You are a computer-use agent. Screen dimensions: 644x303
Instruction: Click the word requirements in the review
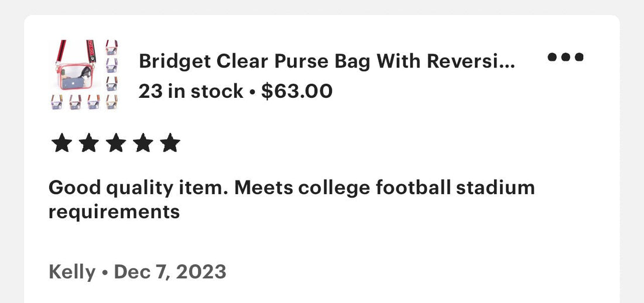(x=114, y=213)
